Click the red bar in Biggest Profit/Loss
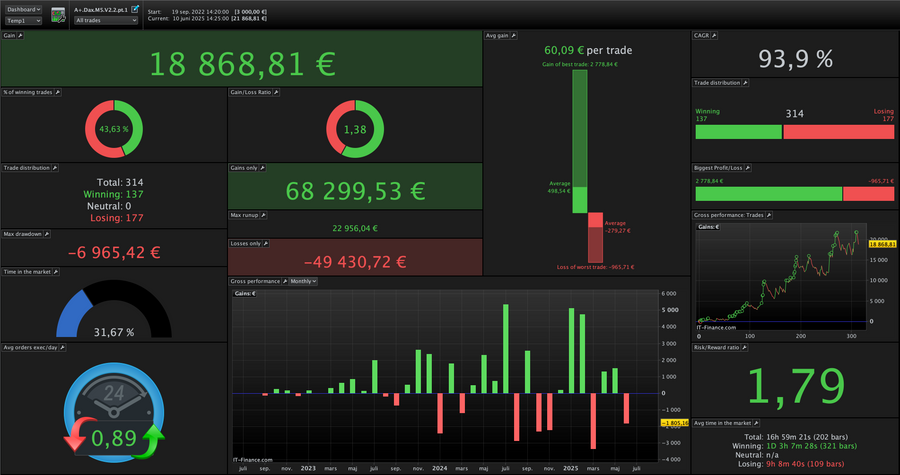Viewport: 900px width, 475px height. point(869,194)
